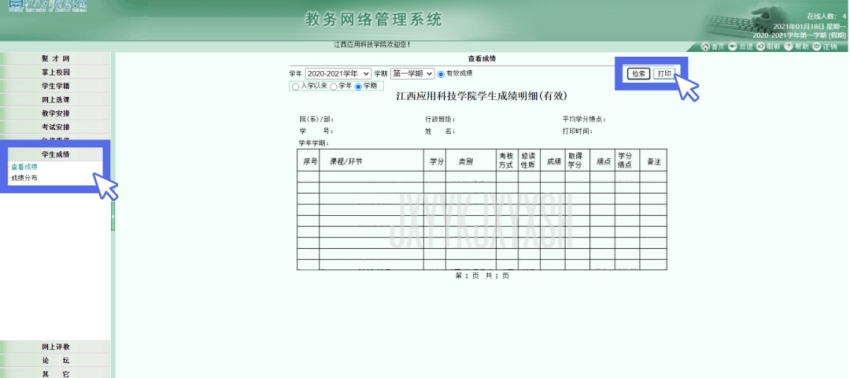
Task: Open the 网上选课 sidebar menu
Action: pos(55,99)
